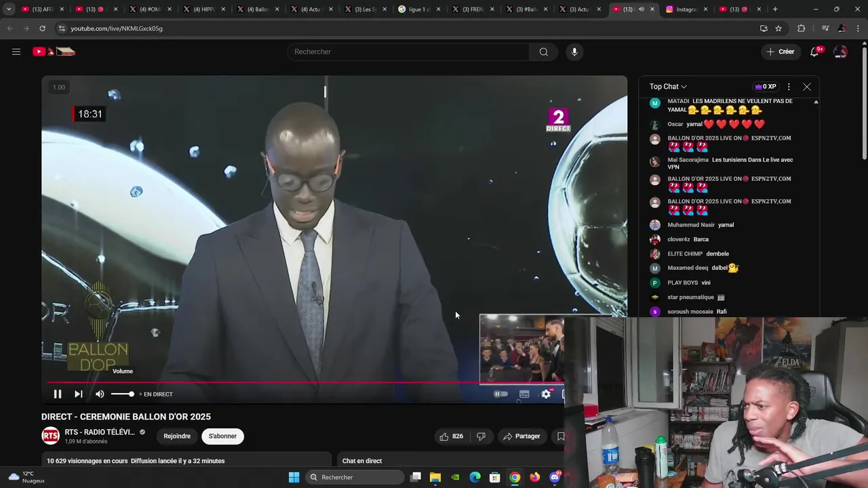Go to YouTube home via logo
Screen dimensions: 868x488
pos(54,52)
